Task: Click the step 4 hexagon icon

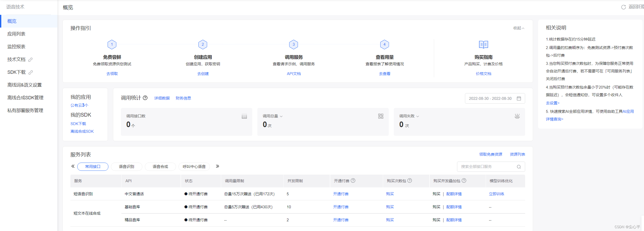Action: point(385,44)
